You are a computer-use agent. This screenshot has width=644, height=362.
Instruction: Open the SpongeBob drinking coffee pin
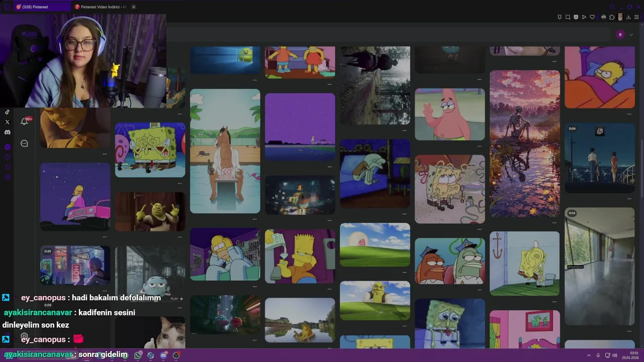[x=450, y=189]
